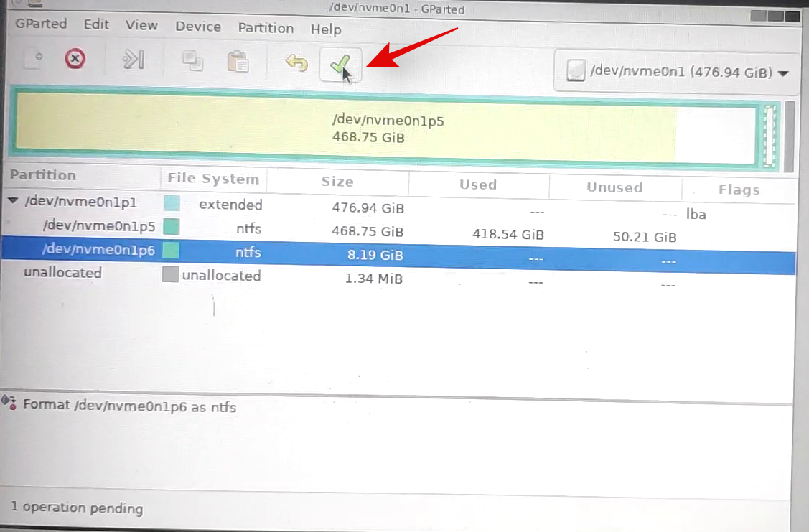Click the 1.34 MiB size cell
Viewport: 809px width, 532px height.
click(373, 279)
